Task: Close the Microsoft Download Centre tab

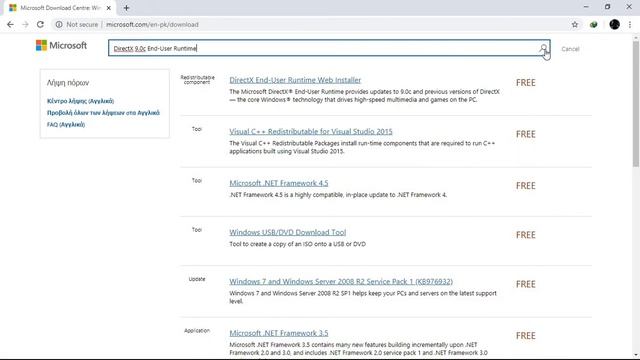Action: point(109,8)
